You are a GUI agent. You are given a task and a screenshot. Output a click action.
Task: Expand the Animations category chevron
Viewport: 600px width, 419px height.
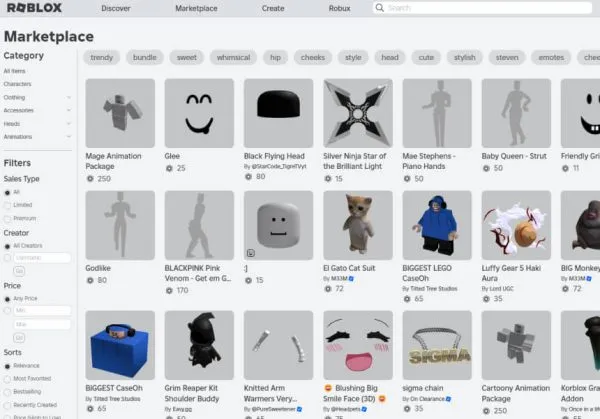tap(69, 137)
